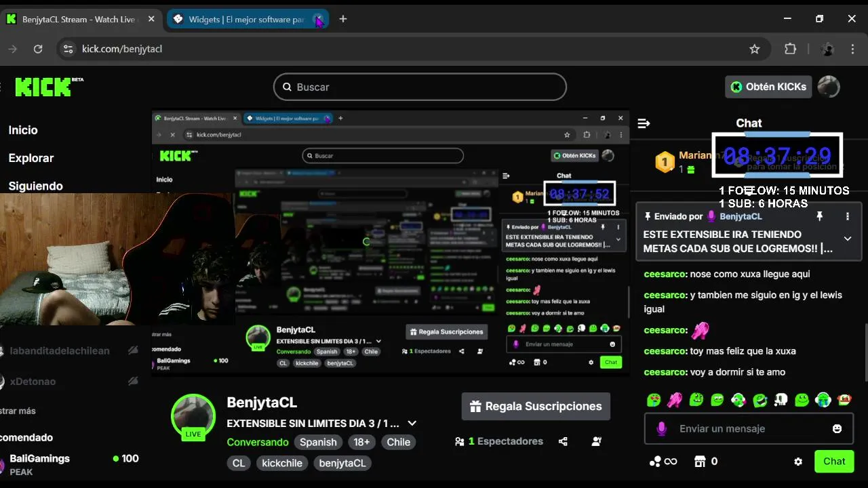The image size is (868, 488).
Task: Open Explorar in the sidebar
Action: coord(31,158)
